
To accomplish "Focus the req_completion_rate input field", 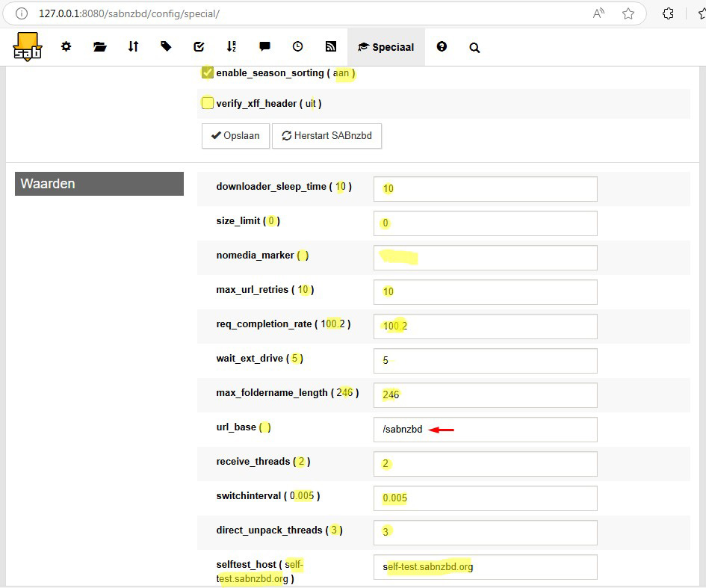I will click(x=486, y=327).
